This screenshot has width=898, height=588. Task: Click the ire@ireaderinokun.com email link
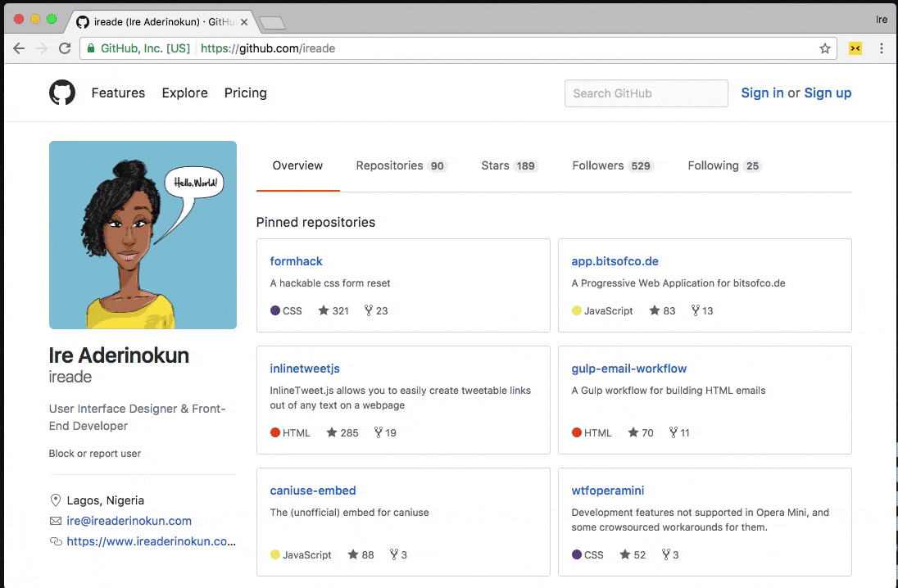point(129,521)
